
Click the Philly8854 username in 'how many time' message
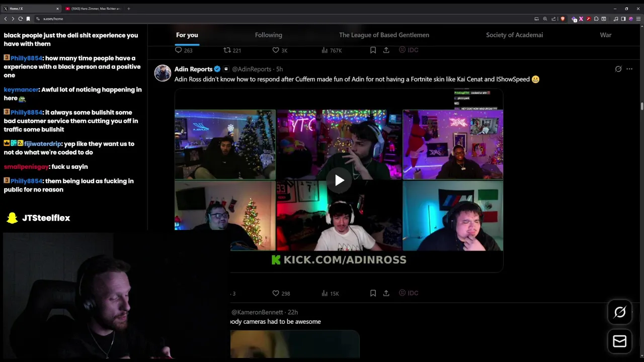tap(26, 58)
